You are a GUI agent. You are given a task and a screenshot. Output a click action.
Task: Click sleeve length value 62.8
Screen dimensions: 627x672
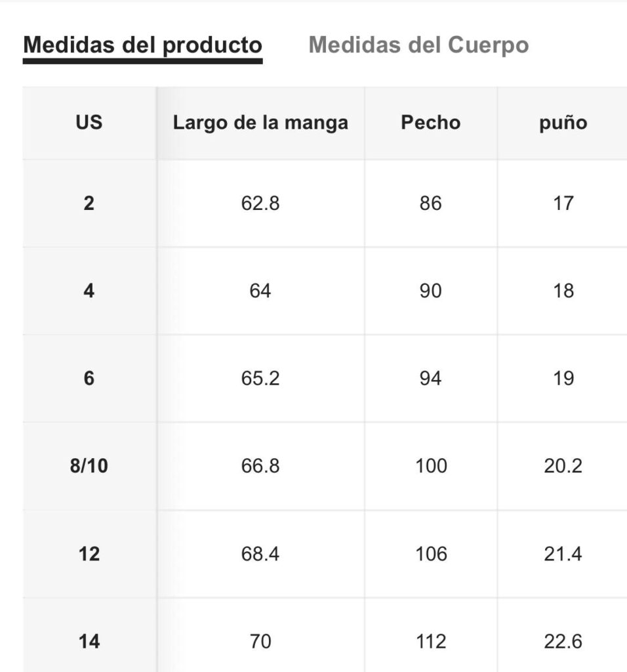coord(260,203)
